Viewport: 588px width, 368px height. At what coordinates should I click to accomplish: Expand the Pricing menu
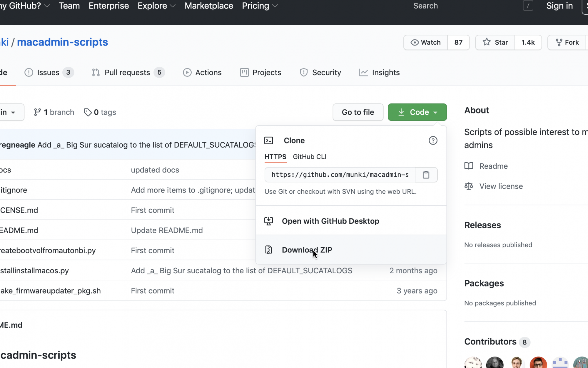click(x=260, y=6)
